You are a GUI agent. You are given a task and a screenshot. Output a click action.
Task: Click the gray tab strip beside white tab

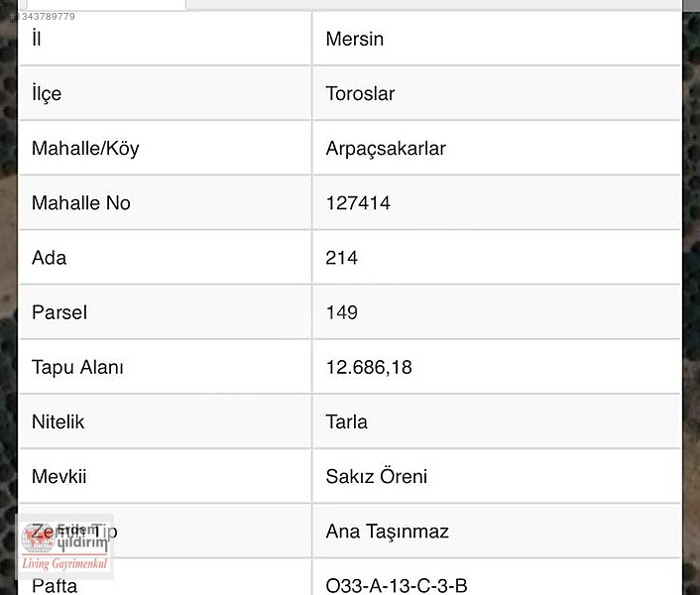[x=433, y=4]
